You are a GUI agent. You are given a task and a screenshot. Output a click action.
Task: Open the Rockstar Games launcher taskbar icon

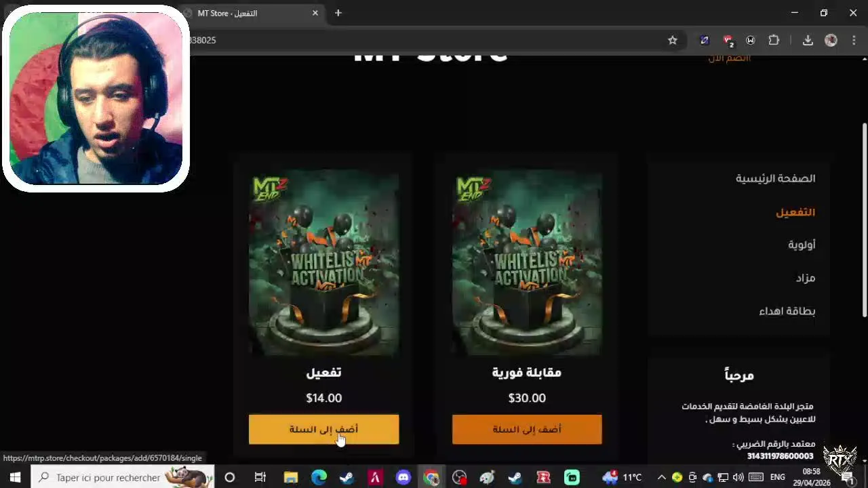[x=543, y=477]
